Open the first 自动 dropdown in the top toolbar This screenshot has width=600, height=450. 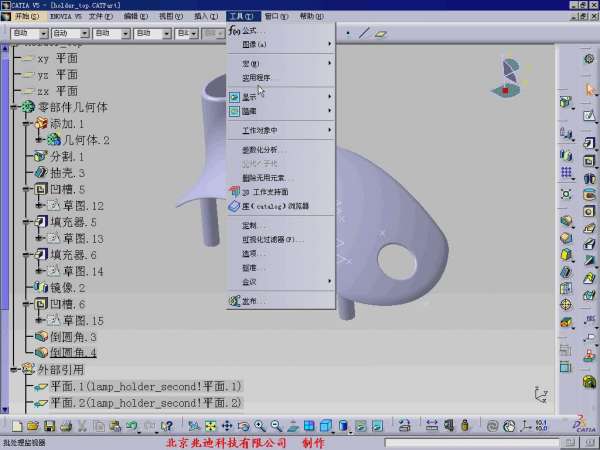(x=44, y=34)
